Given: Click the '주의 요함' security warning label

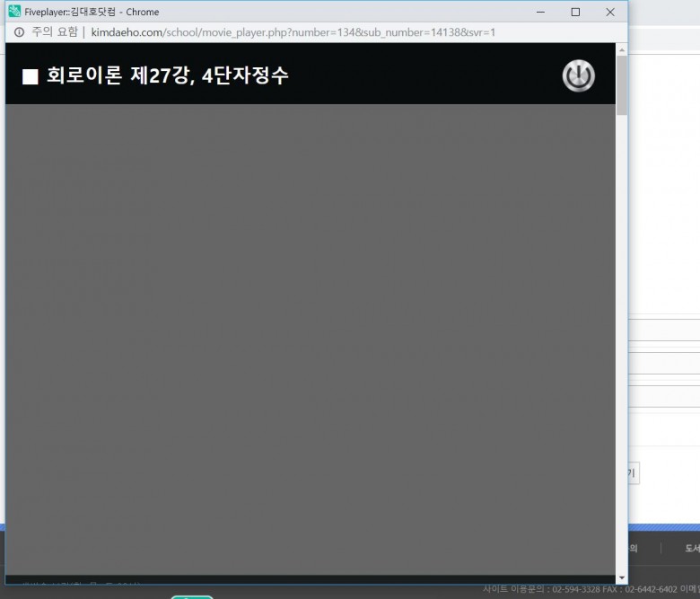Looking at the screenshot, I should click(x=54, y=32).
